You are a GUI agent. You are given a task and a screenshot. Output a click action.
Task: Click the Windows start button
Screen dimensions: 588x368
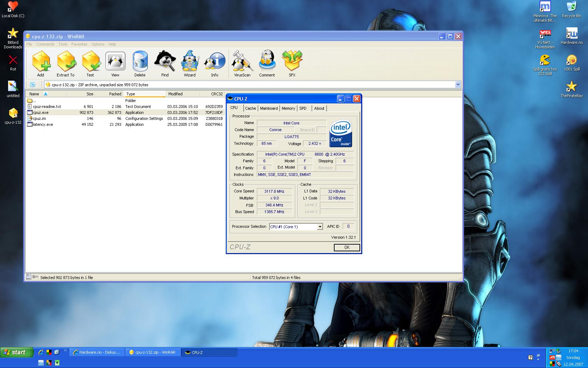coord(17,352)
